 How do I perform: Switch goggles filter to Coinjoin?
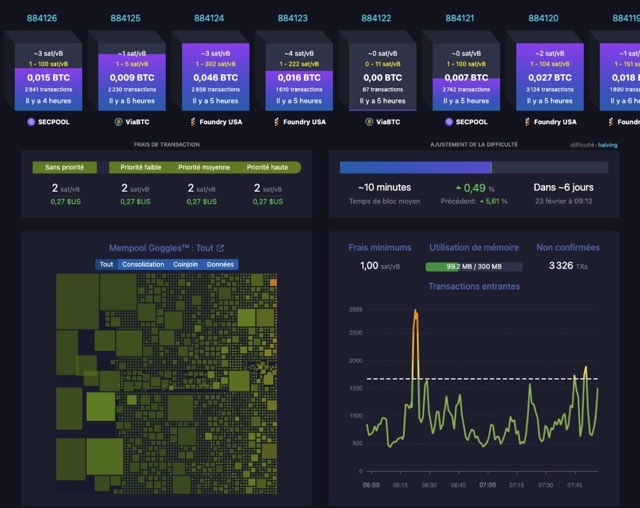[185, 264]
